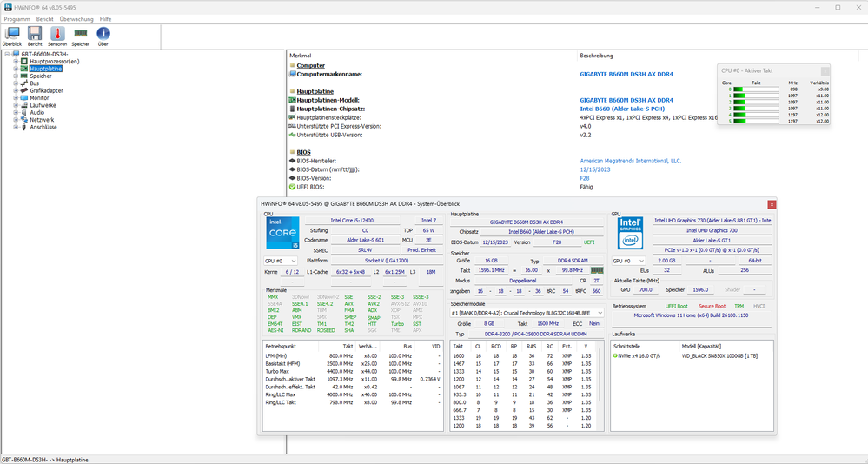Click the green UEFI BIOS checkmark icon
The image size is (868, 464).
click(x=292, y=187)
